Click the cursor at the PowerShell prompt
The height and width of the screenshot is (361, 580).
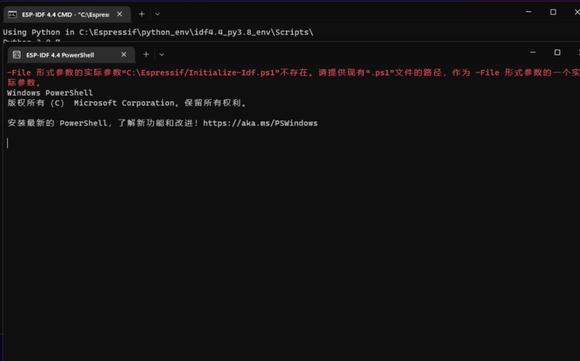click(7, 143)
